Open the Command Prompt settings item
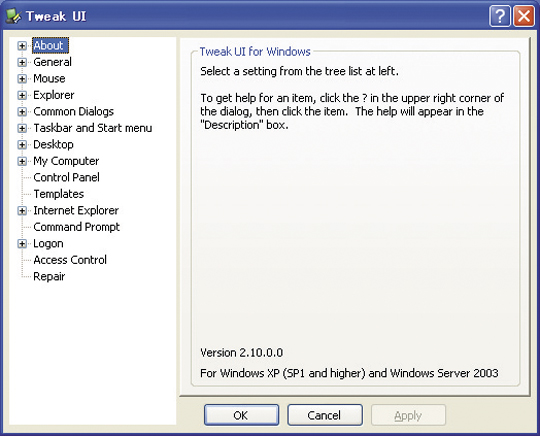 pyautogui.click(x=76, y=227)
